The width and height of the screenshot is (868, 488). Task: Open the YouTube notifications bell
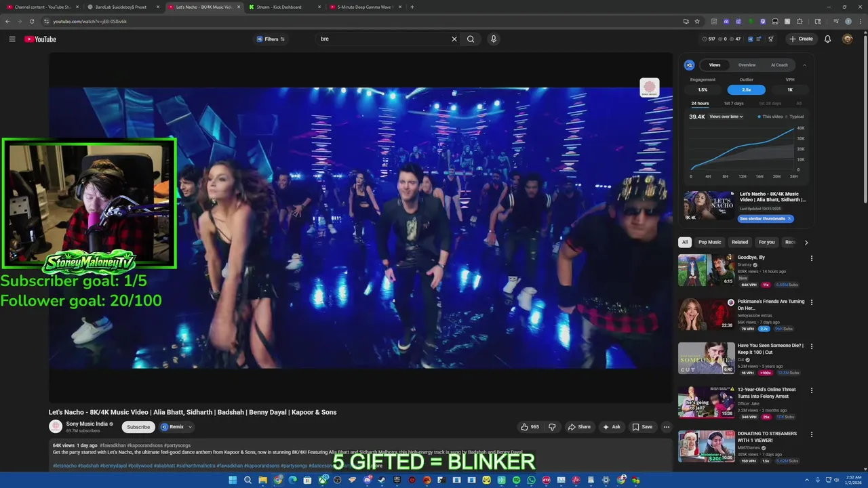click(827, 39)
